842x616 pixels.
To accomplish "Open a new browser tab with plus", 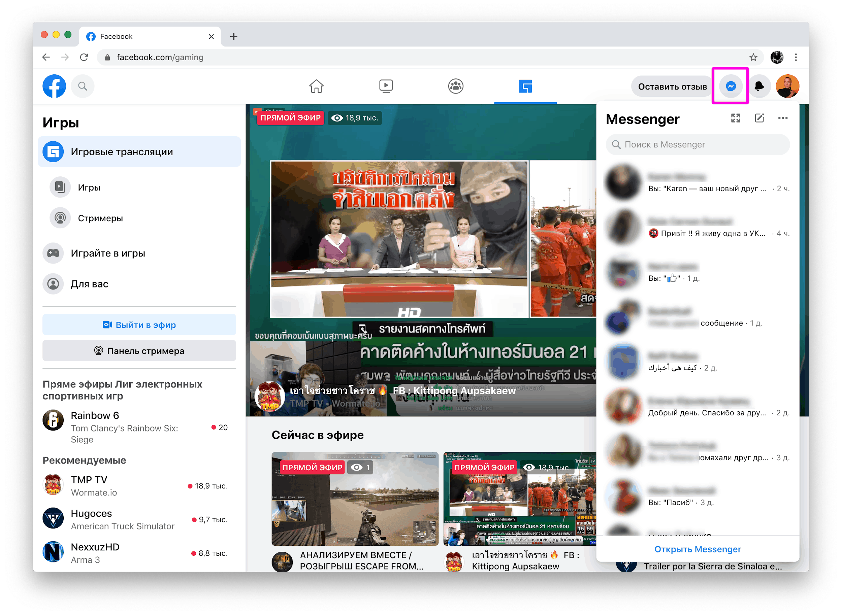I will pos(233,37).
